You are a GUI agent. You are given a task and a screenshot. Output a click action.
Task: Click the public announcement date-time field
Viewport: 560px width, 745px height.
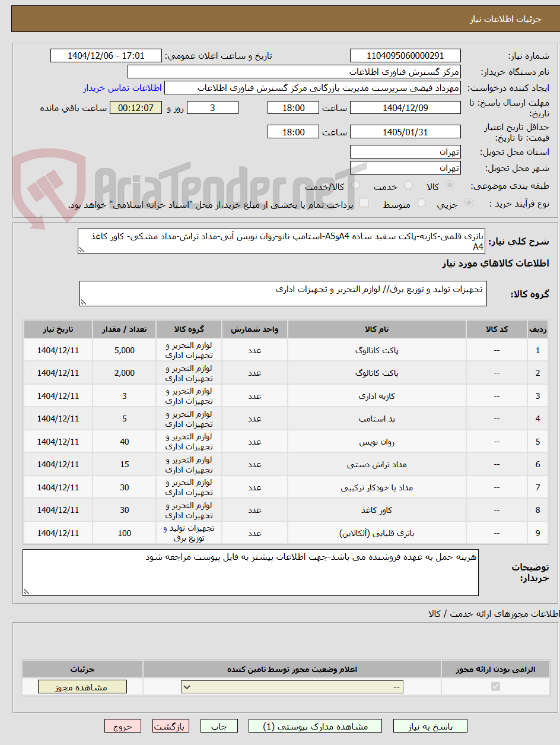(x=106, y=56)
